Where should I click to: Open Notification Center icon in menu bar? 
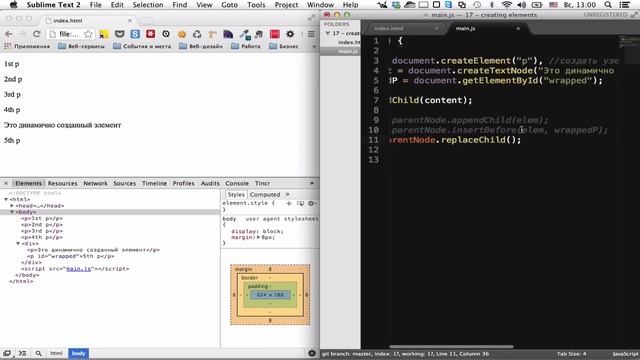[x=624, y=5]
